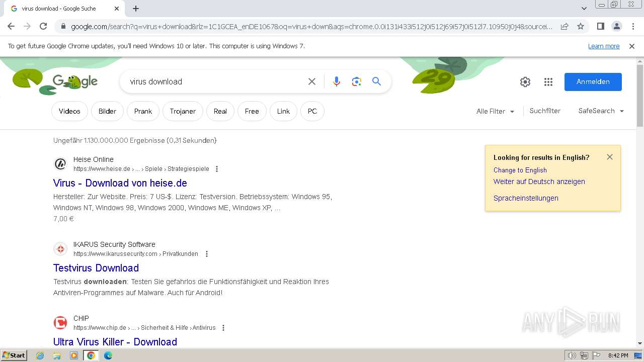The height and width of the screenshot is (362, 644).
Task: Open the Chrome three-dot menu
Action: pos(632,26)
